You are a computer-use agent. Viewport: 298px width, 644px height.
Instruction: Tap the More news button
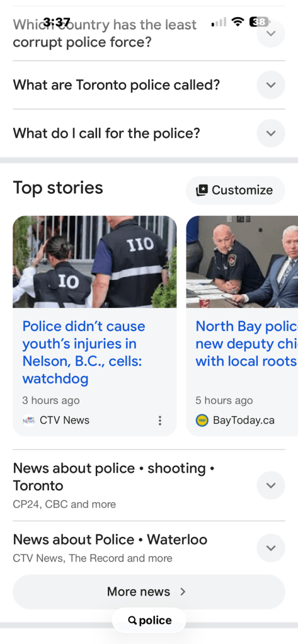(x=149, y=591)
